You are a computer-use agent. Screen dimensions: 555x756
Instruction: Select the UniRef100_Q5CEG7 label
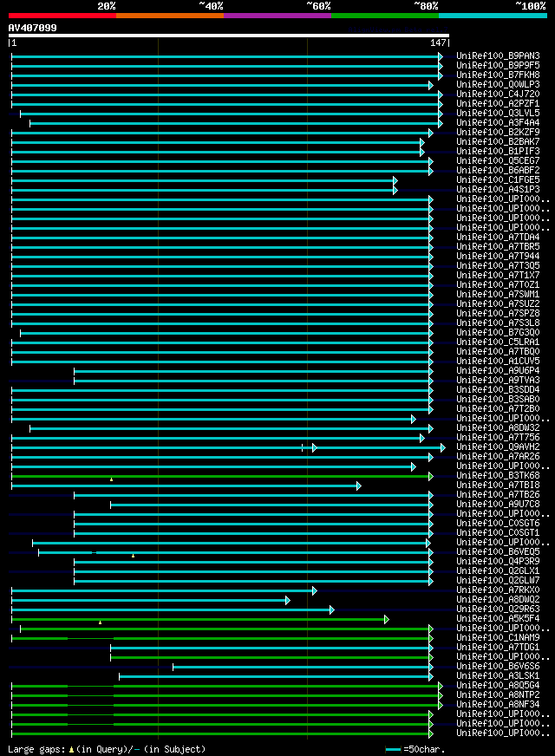498,161
